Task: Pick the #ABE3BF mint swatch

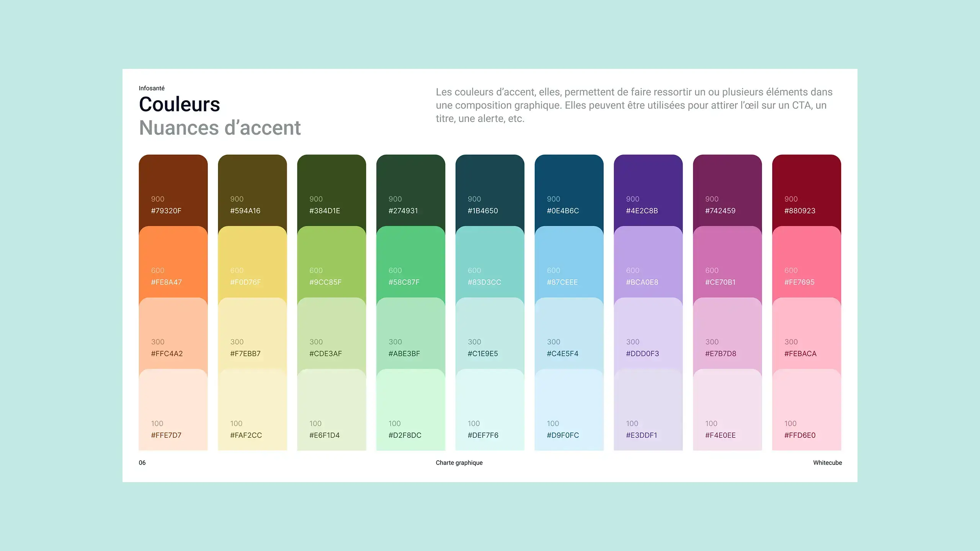Action: tap(411, 333)
